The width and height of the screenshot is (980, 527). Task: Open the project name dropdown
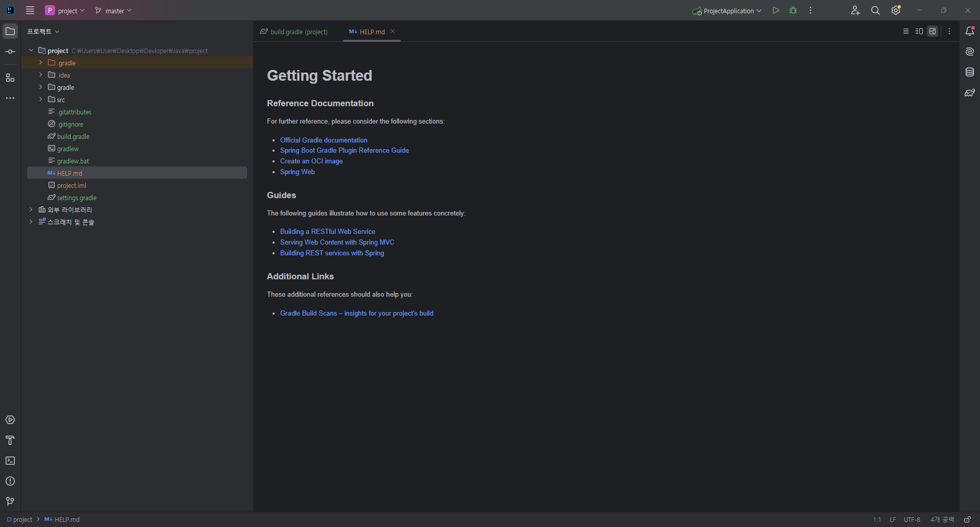tap(65, 10)
